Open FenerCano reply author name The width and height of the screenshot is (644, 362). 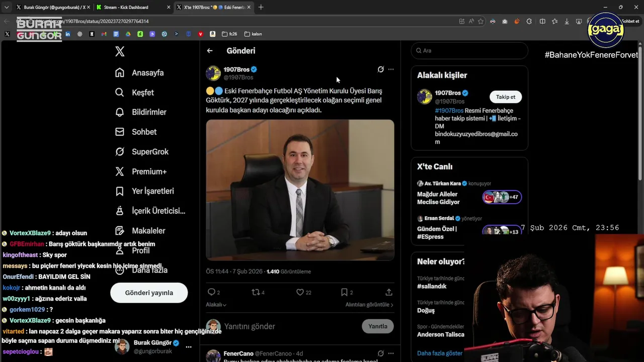click(x=238, y=353)
